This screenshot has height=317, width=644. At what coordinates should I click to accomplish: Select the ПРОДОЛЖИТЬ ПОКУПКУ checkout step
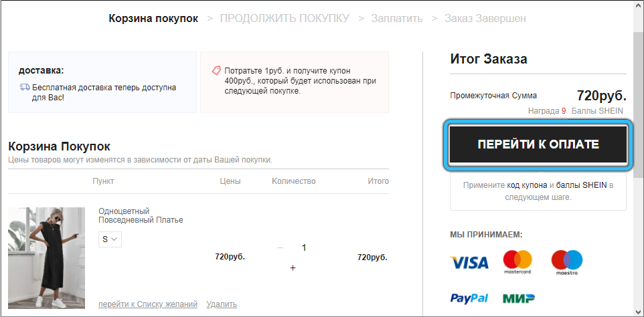pos(285,19)
